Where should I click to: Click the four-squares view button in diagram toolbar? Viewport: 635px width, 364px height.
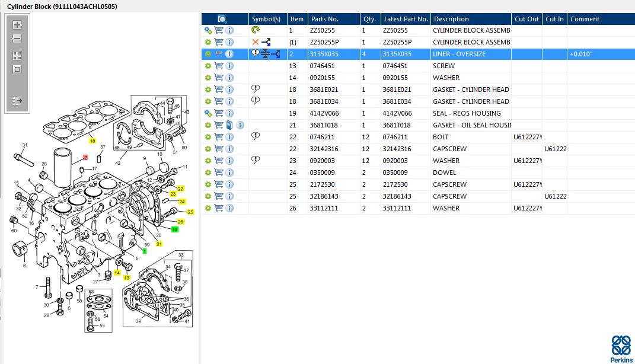(x=17, y=56)
